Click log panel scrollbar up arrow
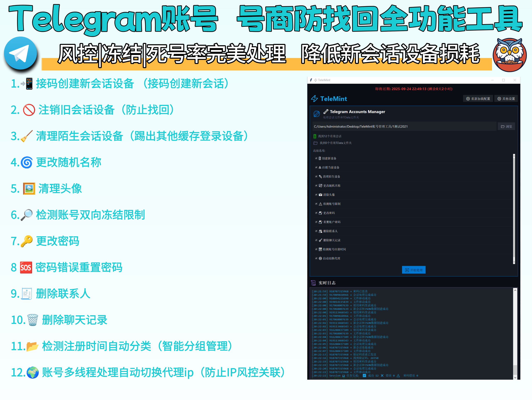 (x=515, y=291)
